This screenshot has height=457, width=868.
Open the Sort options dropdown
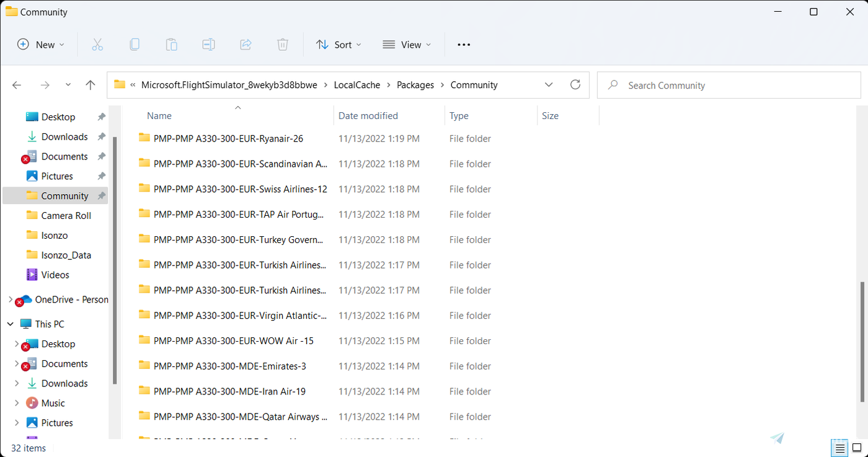coord(339,45)
